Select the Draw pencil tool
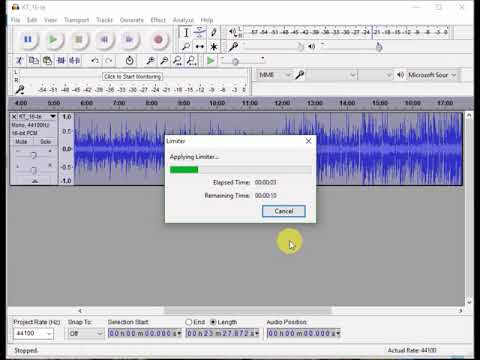This screenshot has width=480, height=360. pyautogui.click(x=214, y=33)
